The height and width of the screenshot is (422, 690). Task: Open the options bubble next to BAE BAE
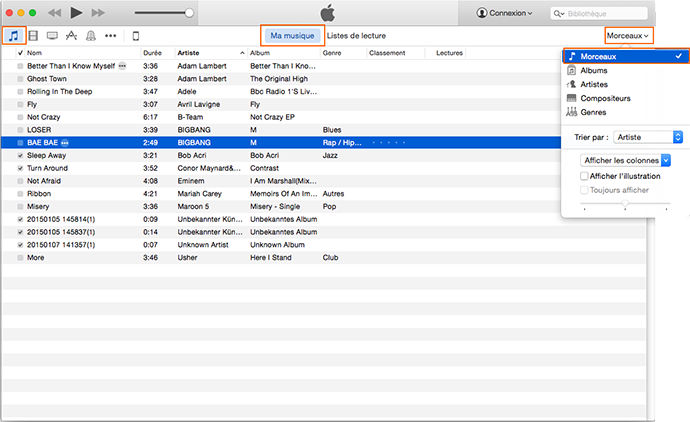[x=65, y=143]
